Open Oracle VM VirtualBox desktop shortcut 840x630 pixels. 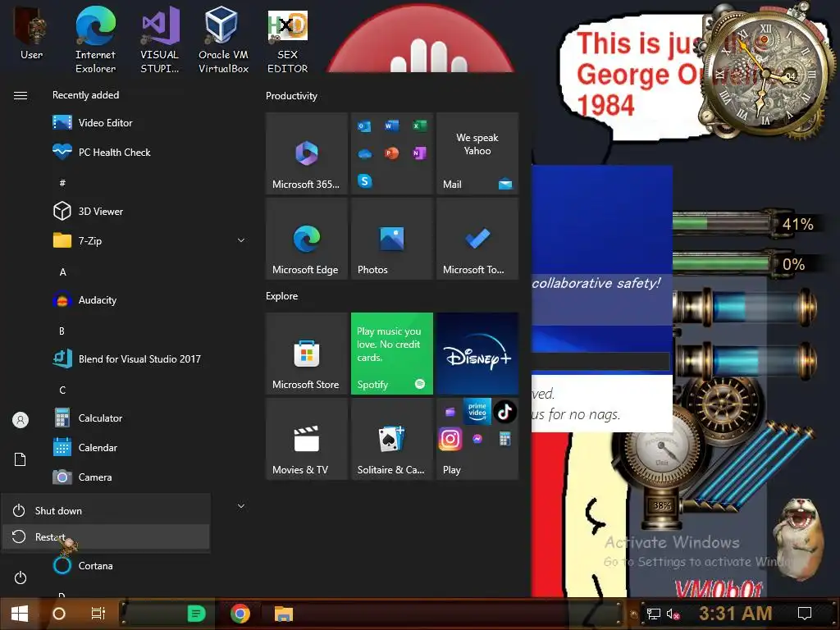click(x=223, y=40)
